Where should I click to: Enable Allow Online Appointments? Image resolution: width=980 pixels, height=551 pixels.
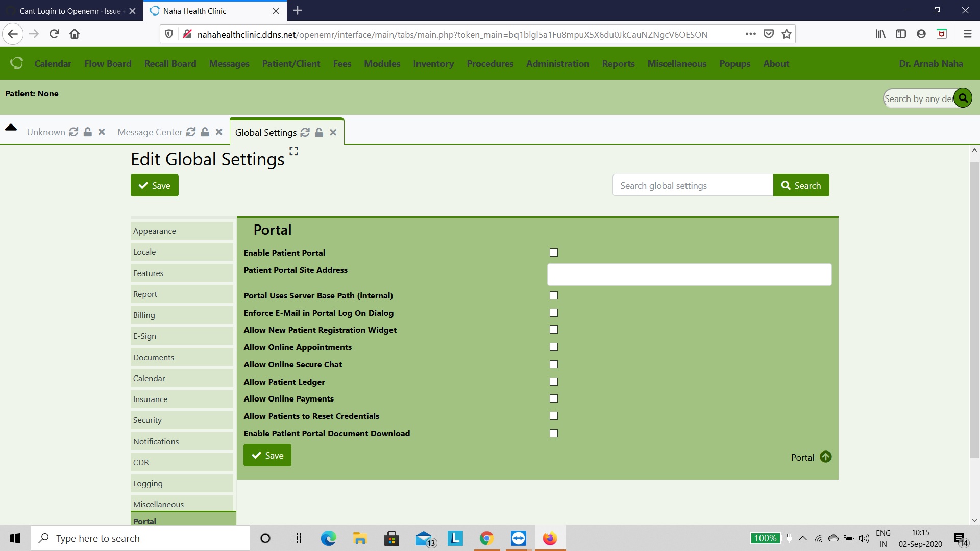[554, 347]
